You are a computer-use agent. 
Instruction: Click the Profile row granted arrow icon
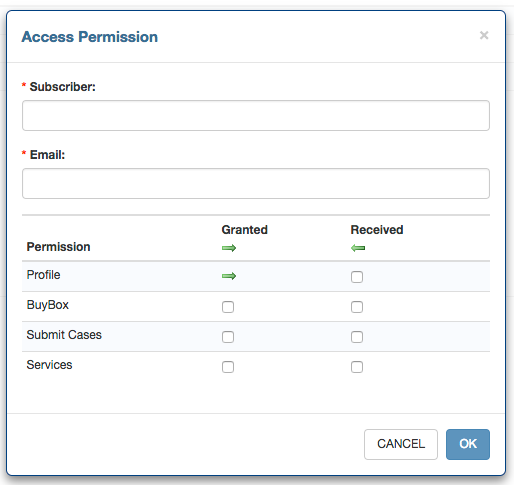pos(229,276)
